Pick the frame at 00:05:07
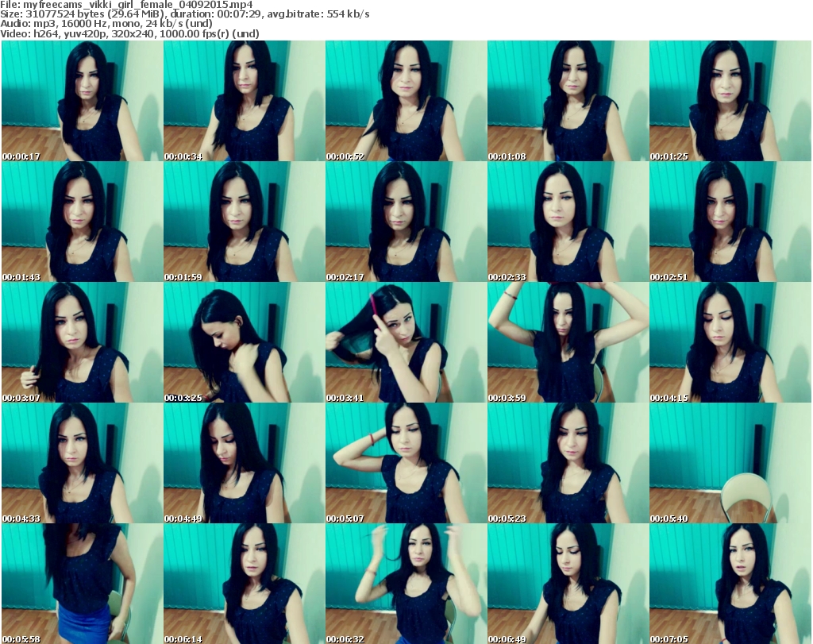Image resolution: width=813 pixels, height=644 pixels. coord(406,463)
